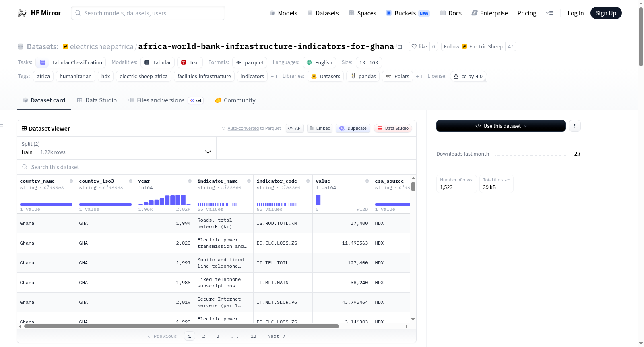Go to Next page of results
The width and height of the screenshot is (644, 347).
pyautogui.click(x=277, y=336)
